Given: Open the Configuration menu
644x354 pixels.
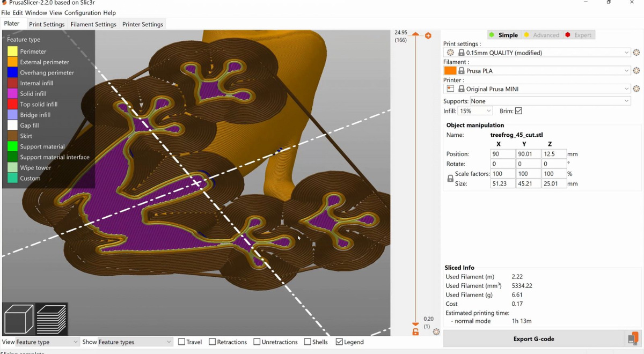Looking at the screenshot, I should [x=83, y=12].
